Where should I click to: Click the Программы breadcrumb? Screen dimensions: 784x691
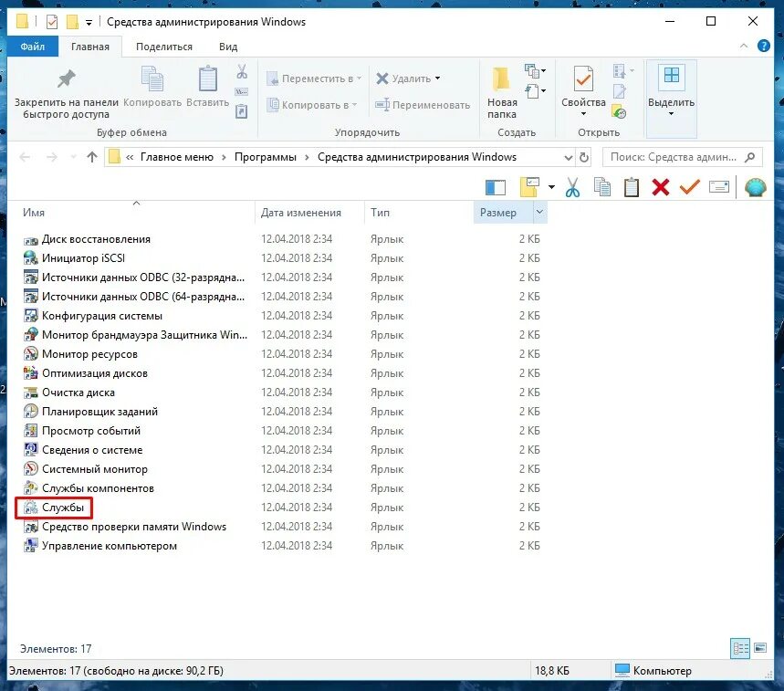point(265,157)
